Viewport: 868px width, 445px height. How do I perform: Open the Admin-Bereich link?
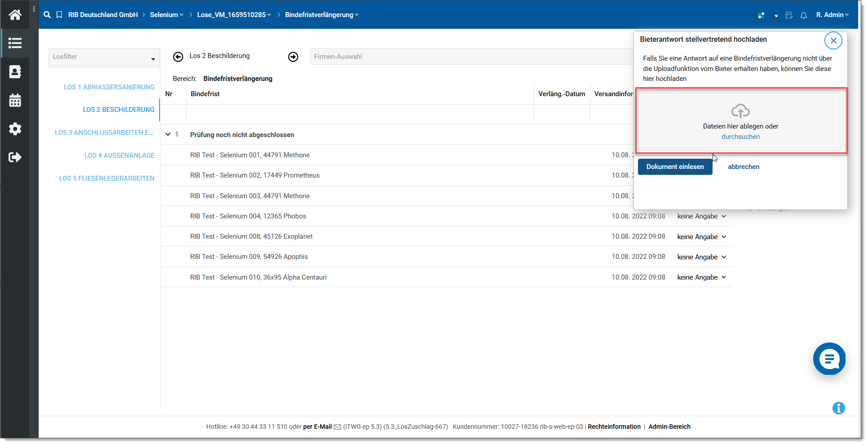[x=669, y=427]
